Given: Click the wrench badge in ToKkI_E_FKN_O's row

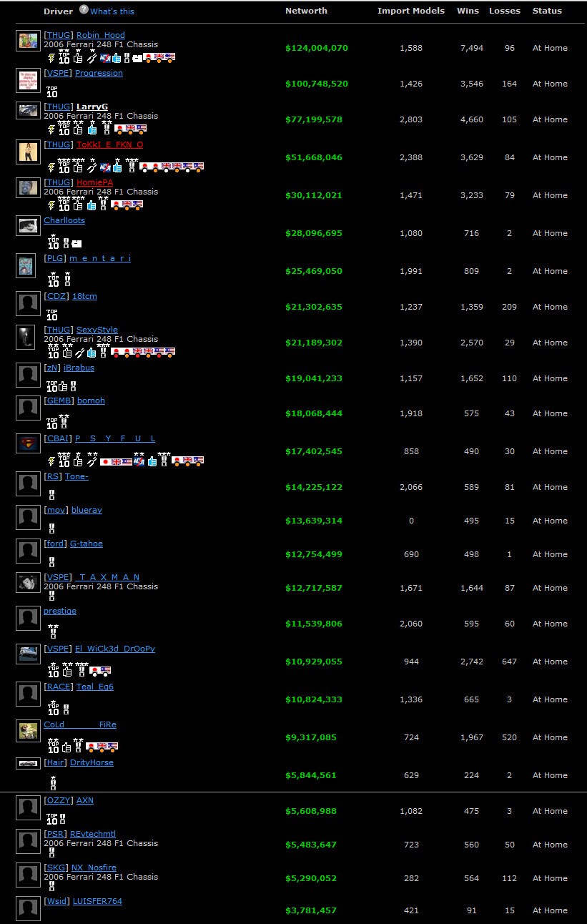Looking at the screenshot, I should (92, 167).
